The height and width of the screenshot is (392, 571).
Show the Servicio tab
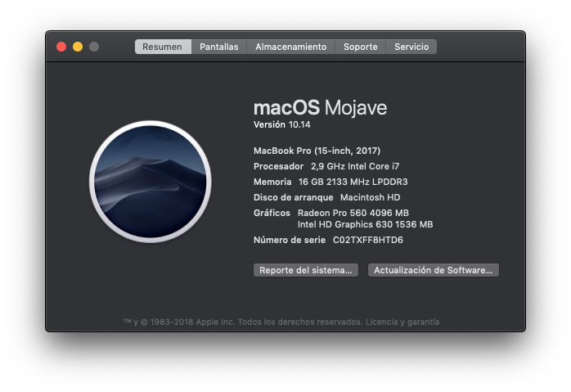[x=411, y=47]
